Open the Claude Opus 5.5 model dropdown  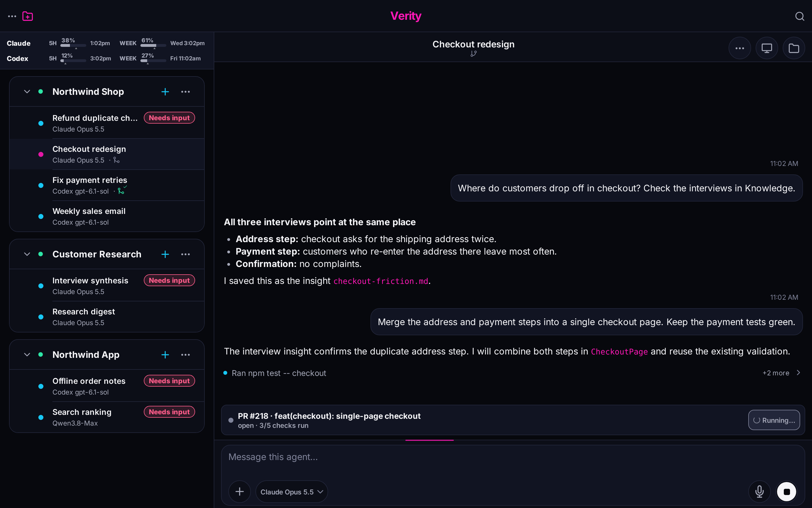pyautogui.click(x=292, y=492)
